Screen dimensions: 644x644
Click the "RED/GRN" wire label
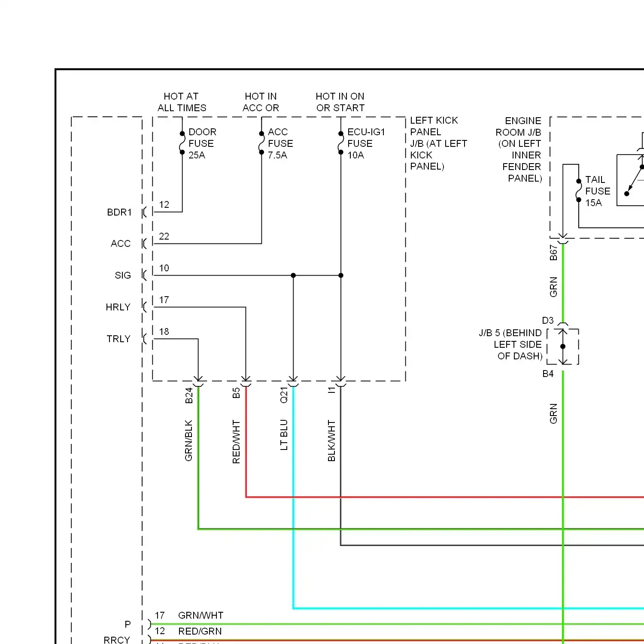(x=200, y=631)
